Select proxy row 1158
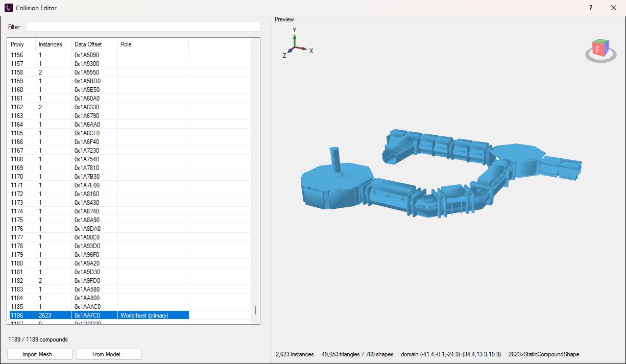The image size is (626, 364). (99, 72)
